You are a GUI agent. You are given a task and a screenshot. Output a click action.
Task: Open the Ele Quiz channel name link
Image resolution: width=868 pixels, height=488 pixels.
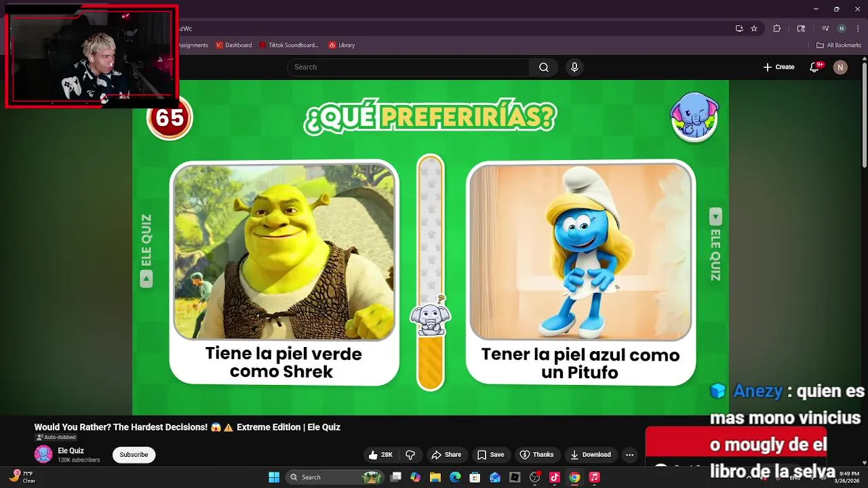coord(71,451)
